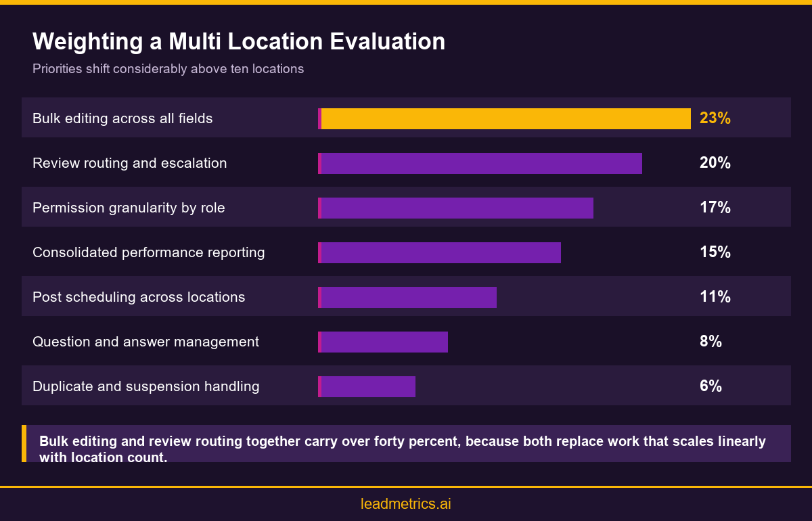The image size is (812, 521).
Task: Click the 8% value
Action: (710, 342)
